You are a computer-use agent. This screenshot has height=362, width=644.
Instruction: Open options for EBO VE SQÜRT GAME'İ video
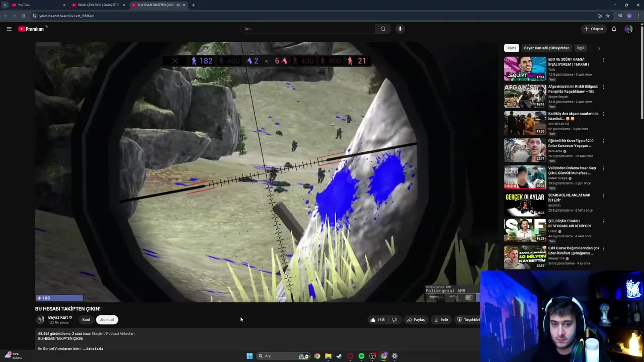[x=603, y=60]
